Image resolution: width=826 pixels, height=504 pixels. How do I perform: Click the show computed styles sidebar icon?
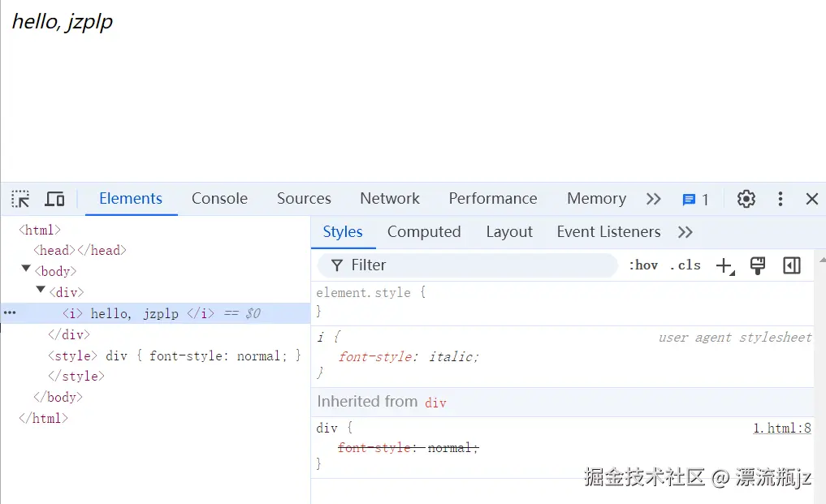coord(792,265)
